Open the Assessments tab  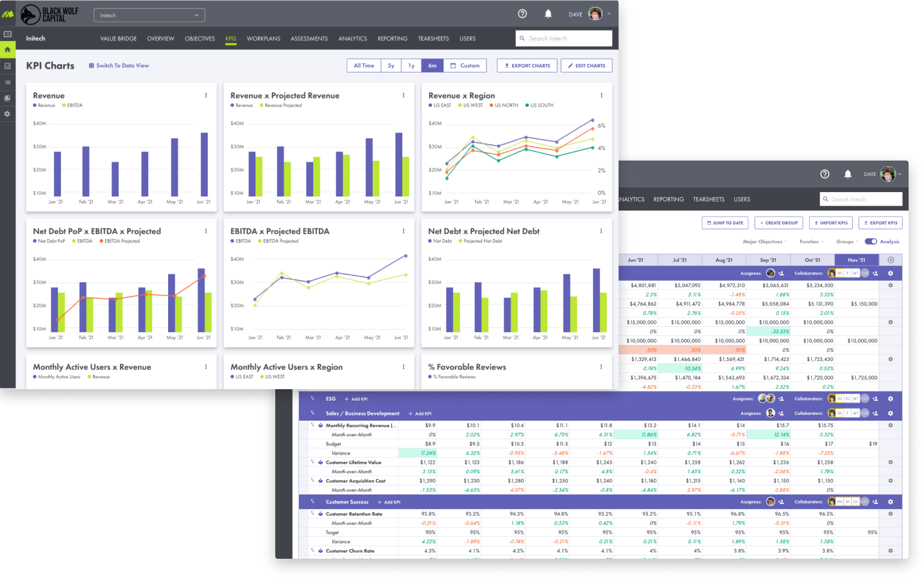[x=309, y=39]
